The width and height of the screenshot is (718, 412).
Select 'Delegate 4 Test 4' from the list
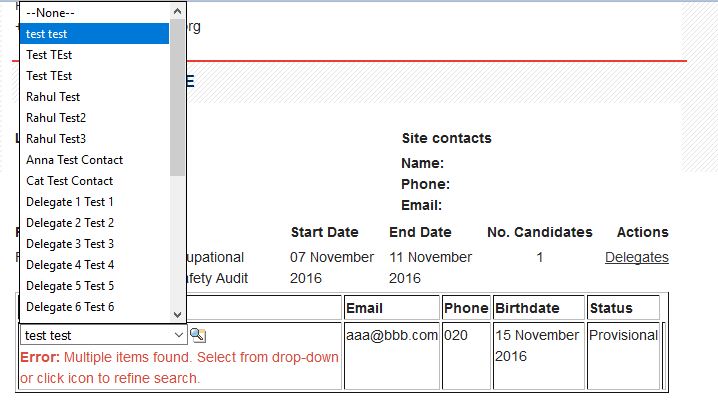70,265
